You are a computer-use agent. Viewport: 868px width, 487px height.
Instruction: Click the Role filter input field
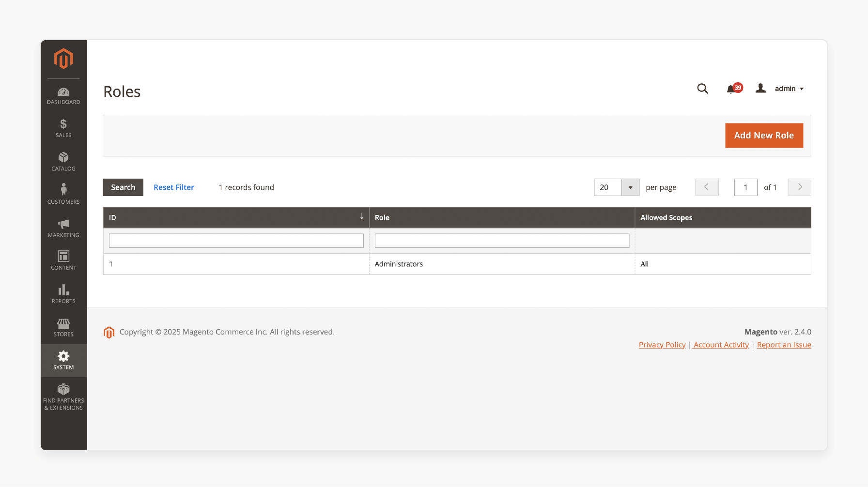[502, 241]
